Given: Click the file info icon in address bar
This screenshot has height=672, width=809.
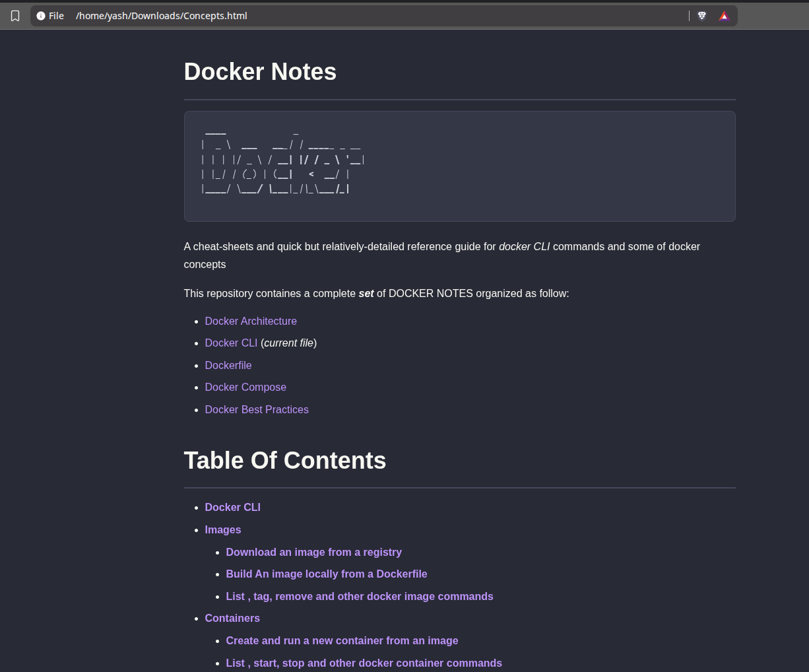Looking at the screenshot, I should pos(41,15).
